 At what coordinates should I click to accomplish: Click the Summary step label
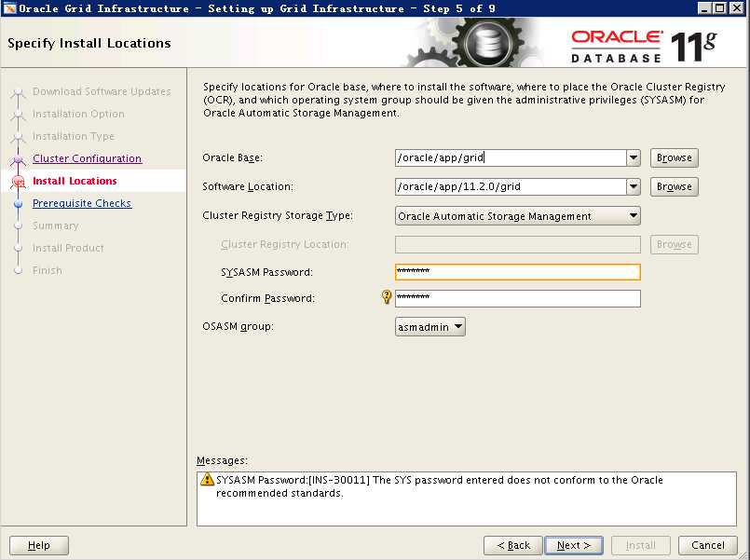[x=56, y=225]
